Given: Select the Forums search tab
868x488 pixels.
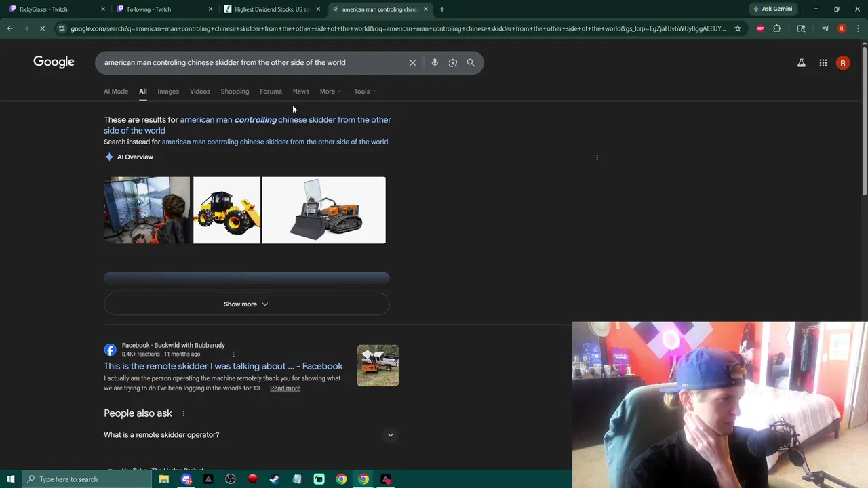Looking at the screenshot, I should click(x=271, y=91).
